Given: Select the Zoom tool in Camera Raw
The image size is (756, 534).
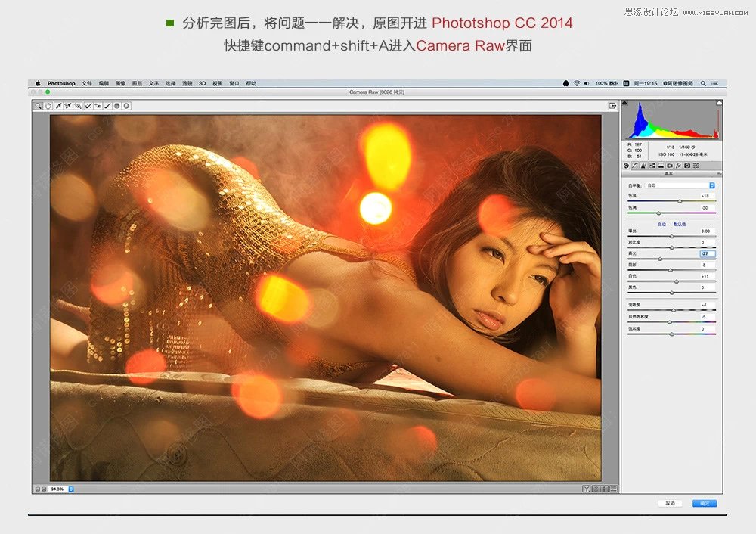Looking at the screenshot, I should click(38, 106).
